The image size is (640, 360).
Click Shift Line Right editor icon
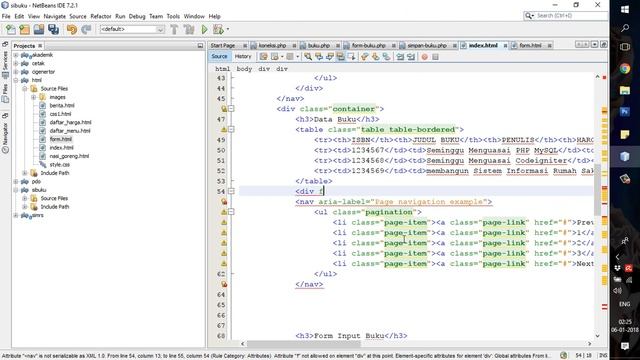411,57
